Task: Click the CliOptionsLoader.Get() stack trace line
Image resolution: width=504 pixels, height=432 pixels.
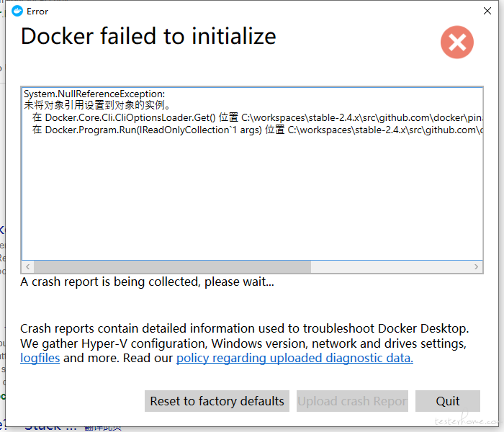Action: tap(257, 117)
